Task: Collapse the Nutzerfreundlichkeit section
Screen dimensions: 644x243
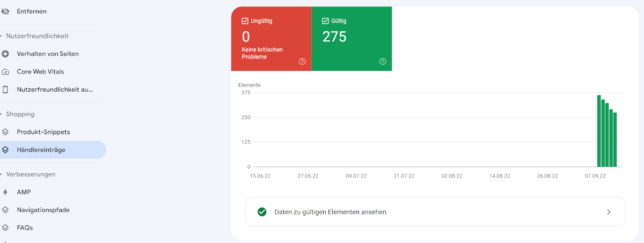Action: coord(2,36)
